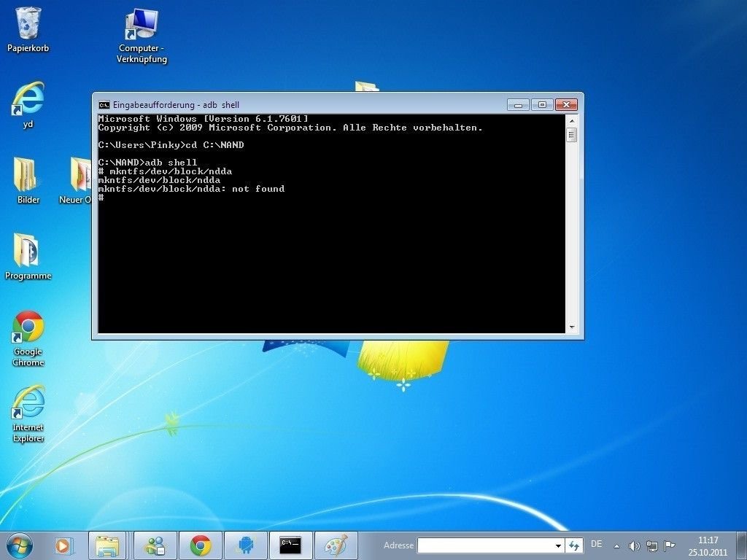Select the Neuer O folder icon
Screen dimensions: 747x560
coord(75,181)
